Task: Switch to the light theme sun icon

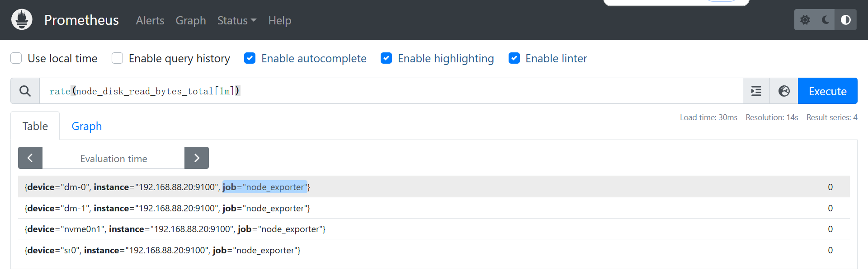Action: point(805,20)
